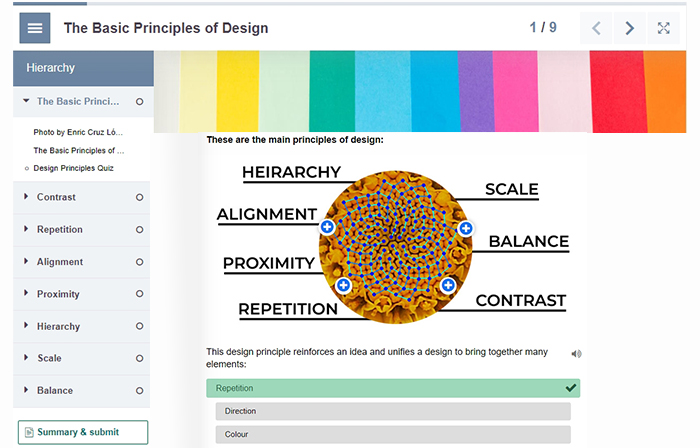Play the question audio speaker icon
Screen dimensions: 700x448
[x=576, y=353]
